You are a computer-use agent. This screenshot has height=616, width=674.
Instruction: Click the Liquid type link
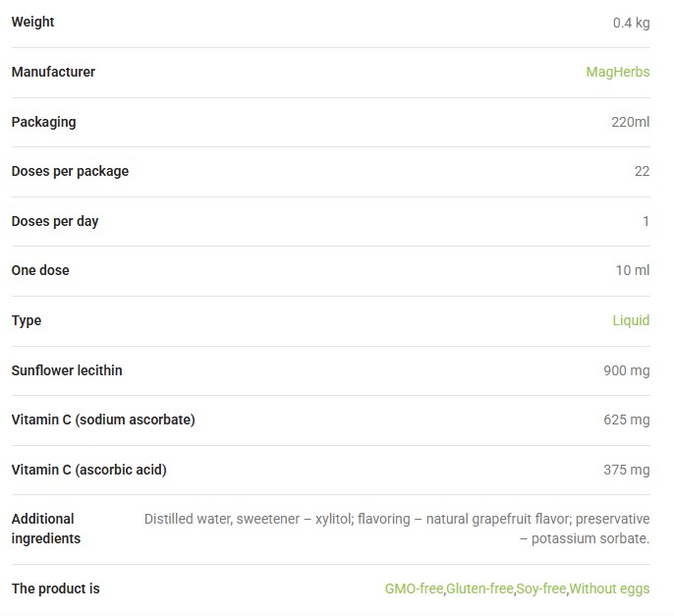(x=631, y=320)
